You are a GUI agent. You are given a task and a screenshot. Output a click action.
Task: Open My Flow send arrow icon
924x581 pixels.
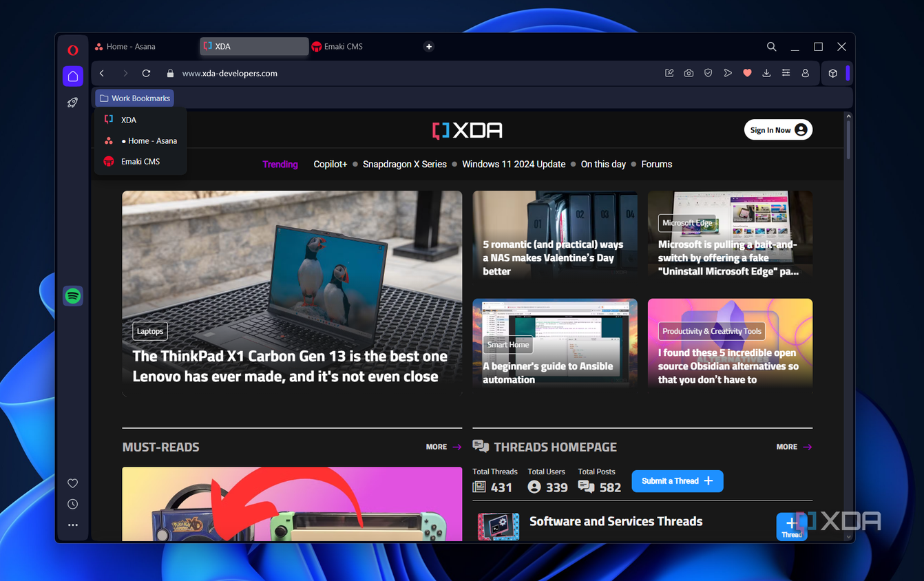727,73
